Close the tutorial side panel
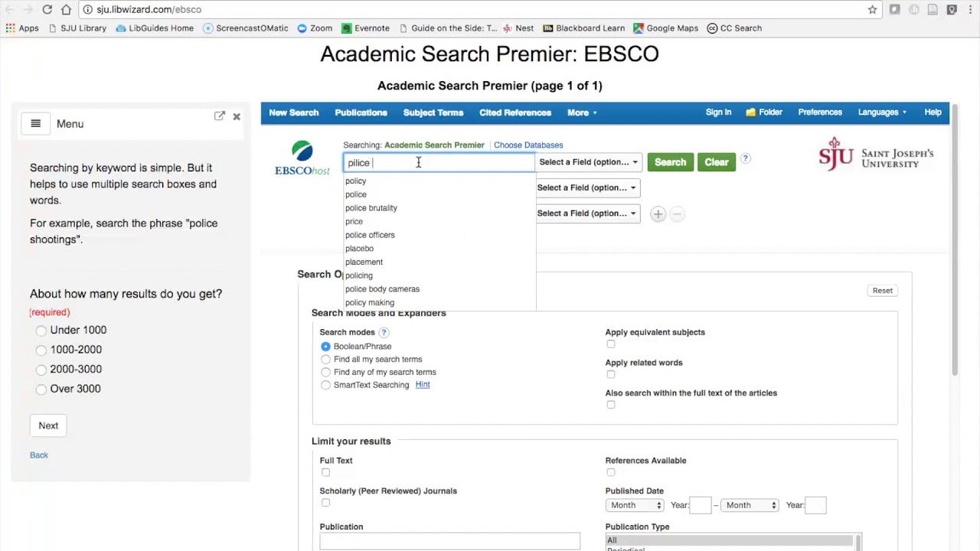The height and width of the screenshot is (551, 980). click(x=237, y=116)
